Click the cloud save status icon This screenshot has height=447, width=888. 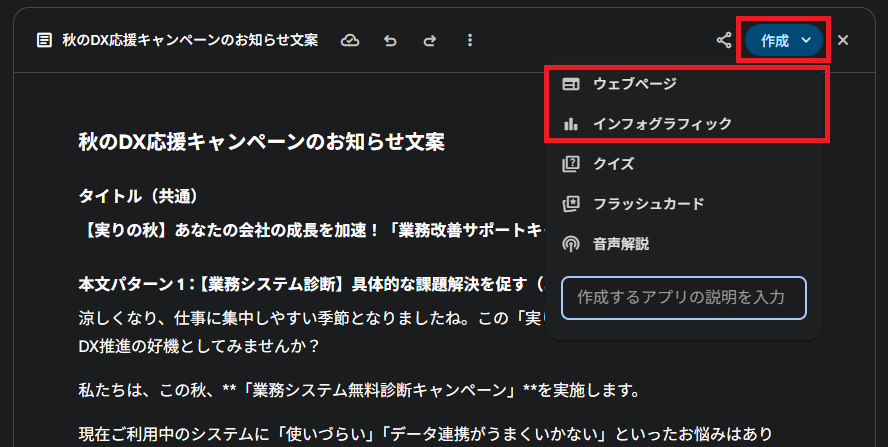(350, 41)
